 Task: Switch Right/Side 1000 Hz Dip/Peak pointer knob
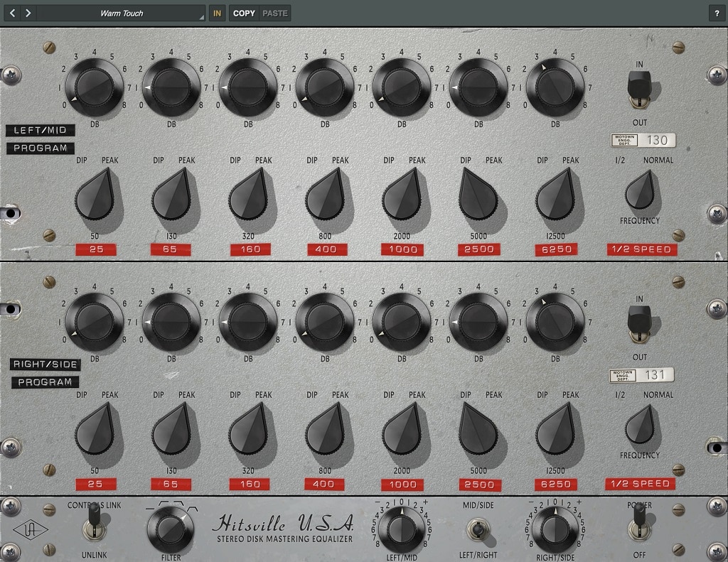point(402,429)
